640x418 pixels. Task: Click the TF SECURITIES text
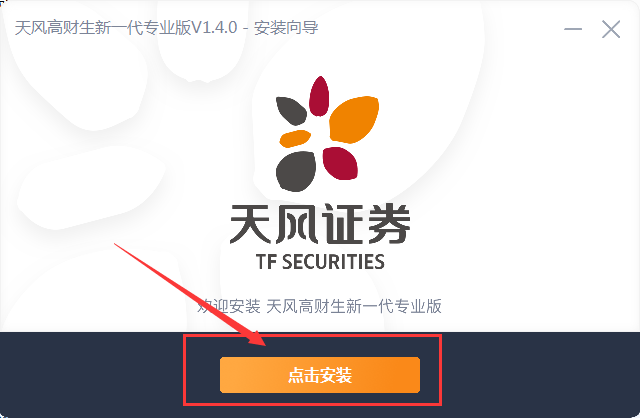(320, 262)
